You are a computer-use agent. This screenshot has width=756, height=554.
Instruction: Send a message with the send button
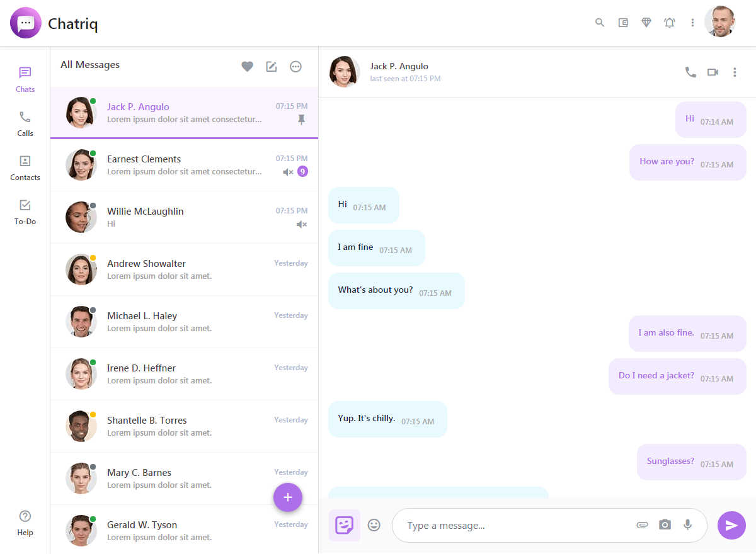pos(731,525)
